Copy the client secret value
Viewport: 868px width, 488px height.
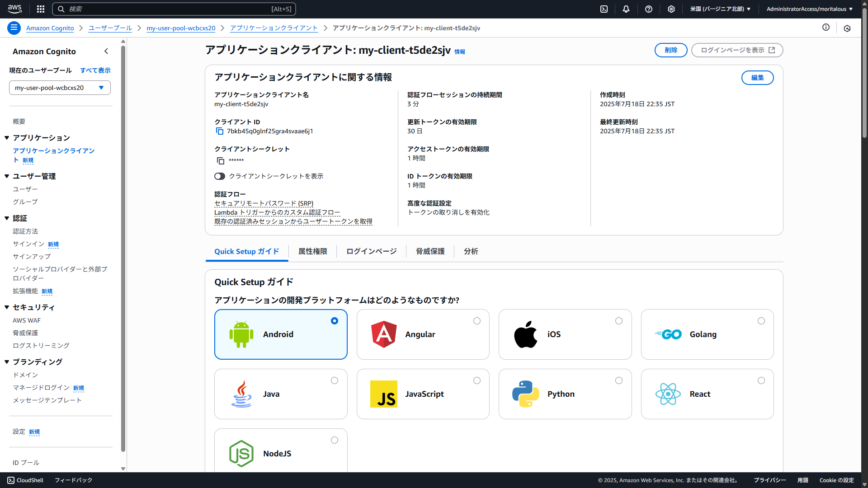pyautogui.click(x=220, y=160)
